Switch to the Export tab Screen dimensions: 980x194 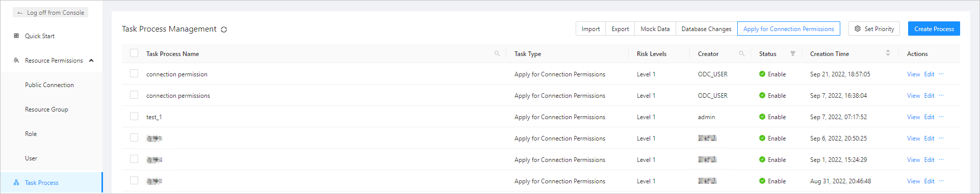[x=620, y=29]
